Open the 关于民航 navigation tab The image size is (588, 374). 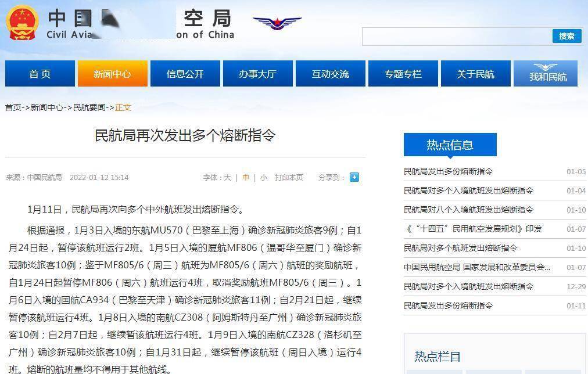pyautogui.click(x=475, y=73)
